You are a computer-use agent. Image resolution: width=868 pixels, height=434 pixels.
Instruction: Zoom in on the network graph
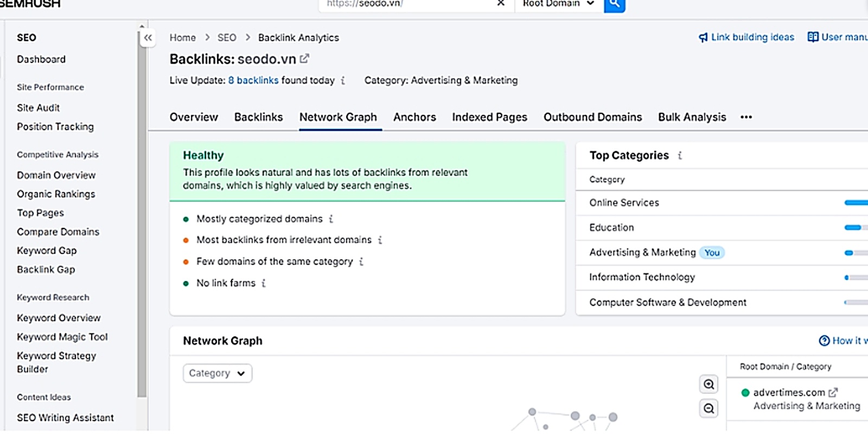(x=709, y=385)
